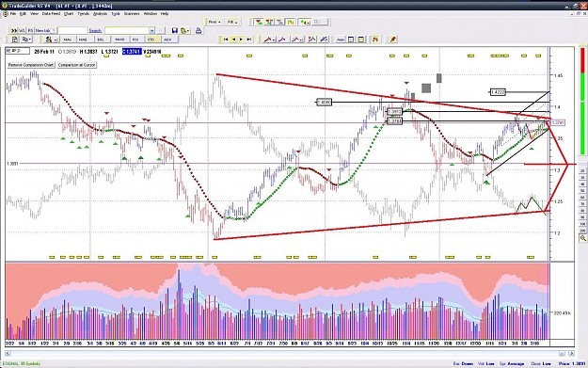Toggle the yellow flags icon
The width and height of the screenshot is (588, 368).
291,23
